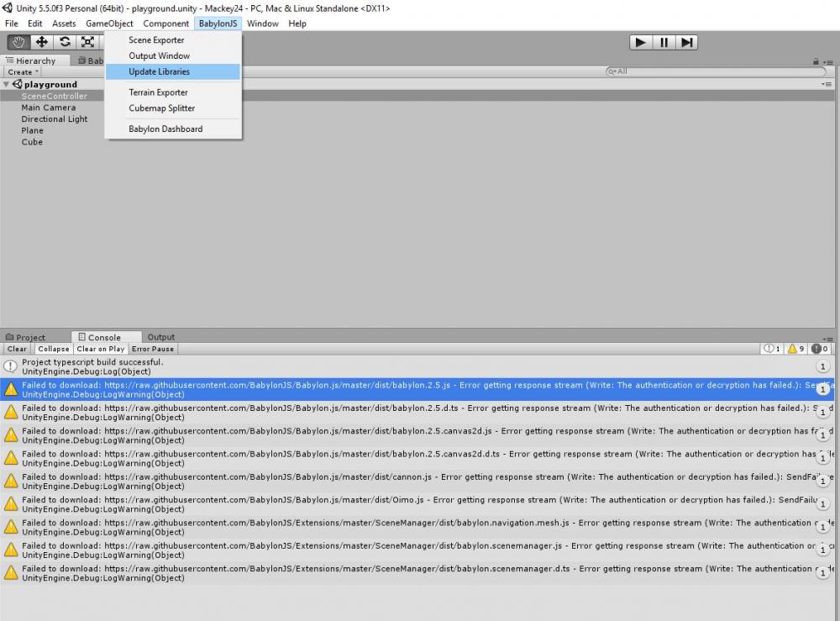Click the warning icon for cannon.js entry
The image size is (840, 621).
click(x=11, y=482)
